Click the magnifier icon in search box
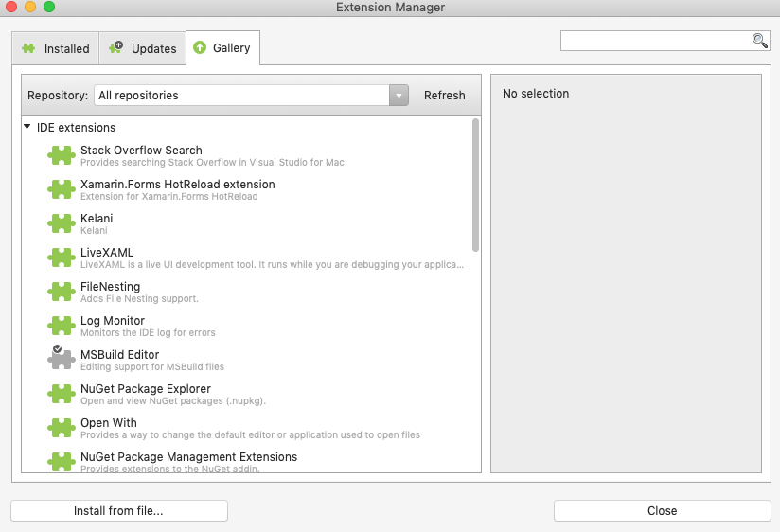780x532 pixels. coord(759,41)
